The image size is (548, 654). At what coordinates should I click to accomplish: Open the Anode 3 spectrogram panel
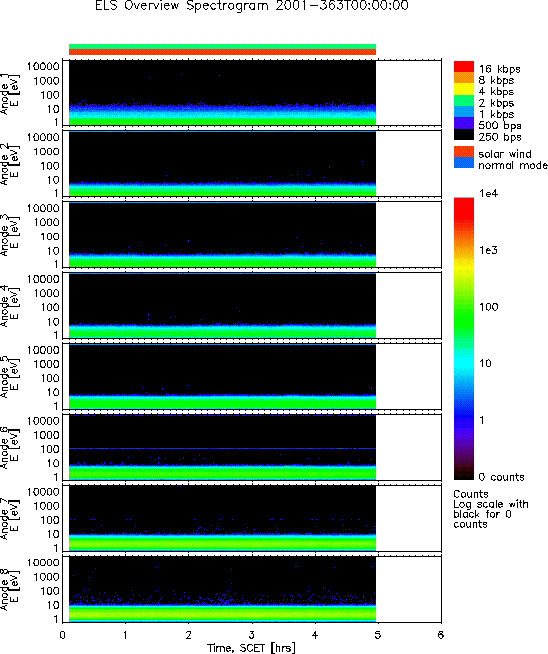(252, 234)
